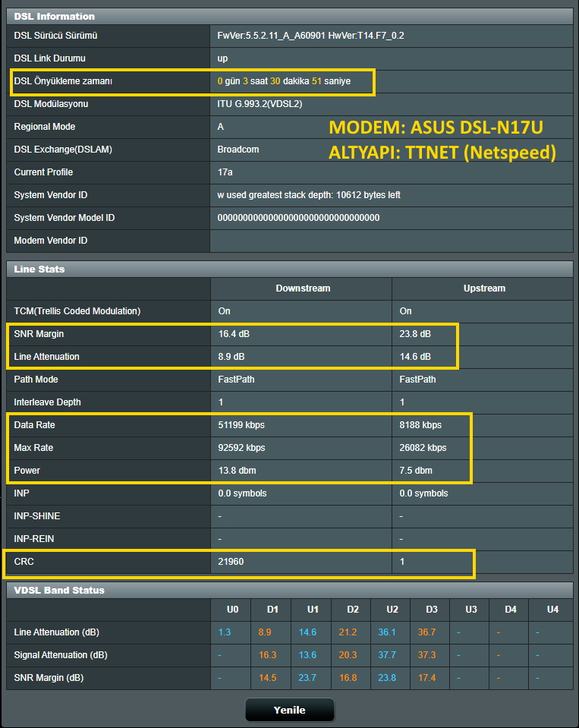Click downstream Line Attenuation 8.9 dB
The width and height of the screenshot is (579, 728).
231,357
